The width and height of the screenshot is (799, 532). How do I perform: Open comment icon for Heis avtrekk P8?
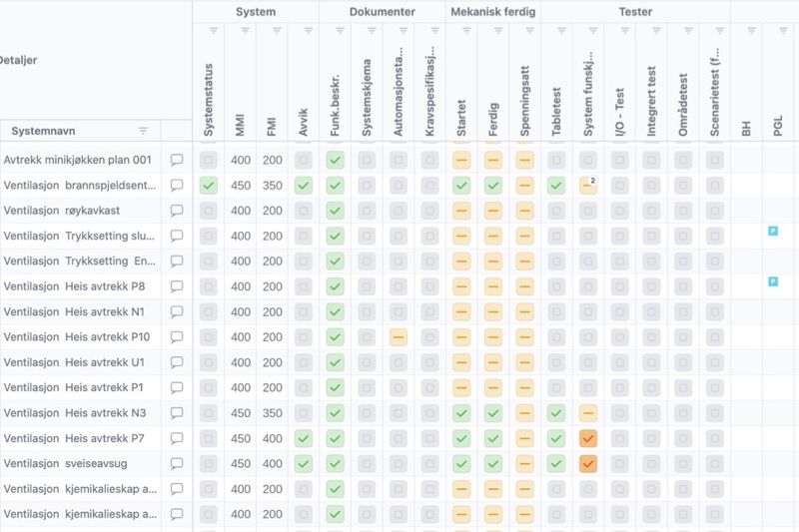(177, 286)
